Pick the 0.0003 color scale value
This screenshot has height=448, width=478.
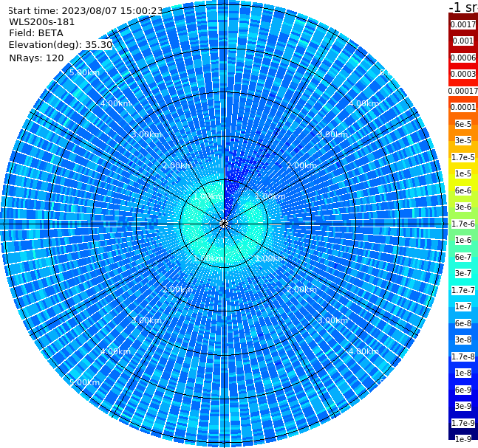tap(463, 74)
